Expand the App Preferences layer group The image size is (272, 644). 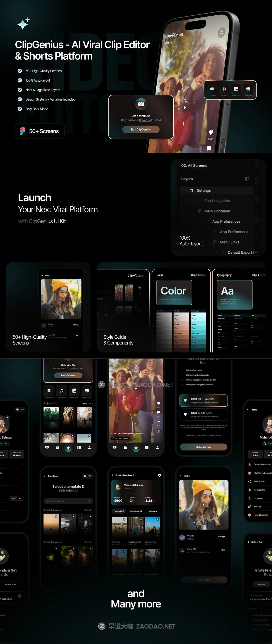pyautogui.click(x=202, y=221)
